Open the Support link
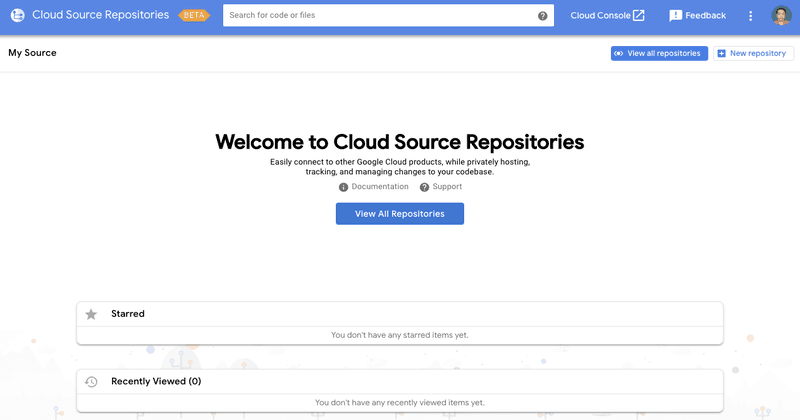The image size is (800, 420). point(447,187)
